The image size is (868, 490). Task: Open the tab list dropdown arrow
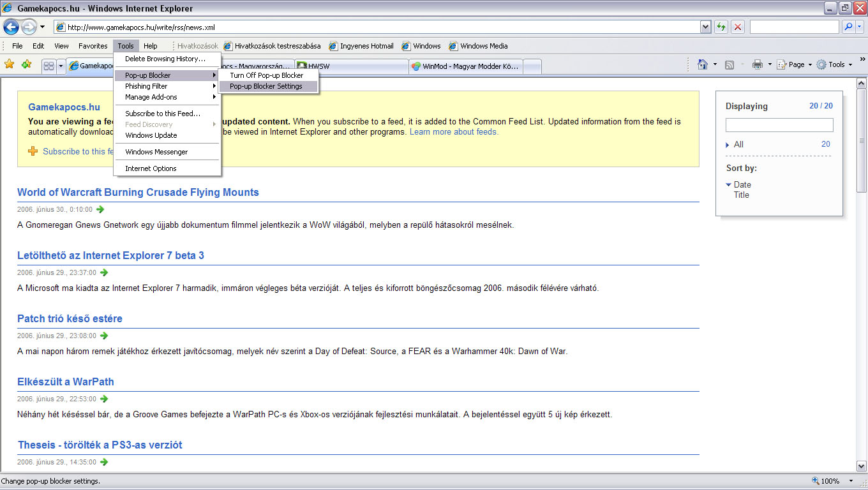61,65
